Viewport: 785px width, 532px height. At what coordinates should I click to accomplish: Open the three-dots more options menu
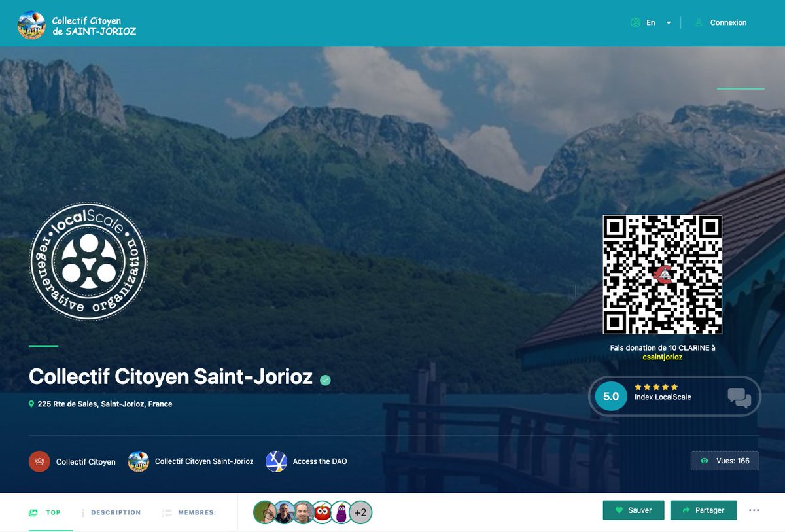tap(754, 510)
